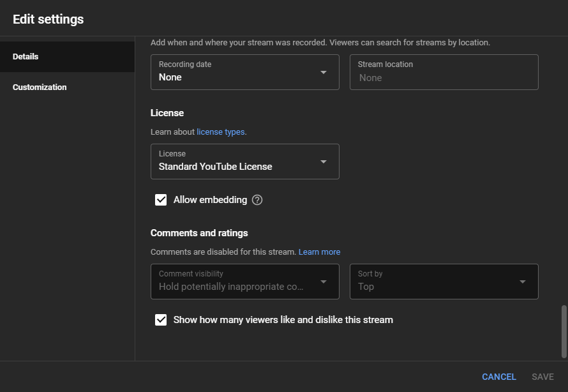
Task: Expand the License dropdown
Action: (244, 162)
